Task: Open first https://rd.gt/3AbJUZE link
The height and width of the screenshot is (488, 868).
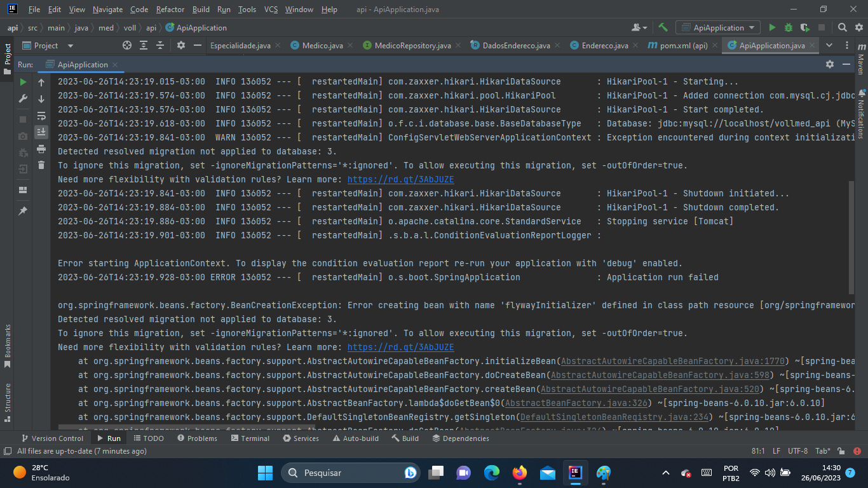Action: point(400,179)
